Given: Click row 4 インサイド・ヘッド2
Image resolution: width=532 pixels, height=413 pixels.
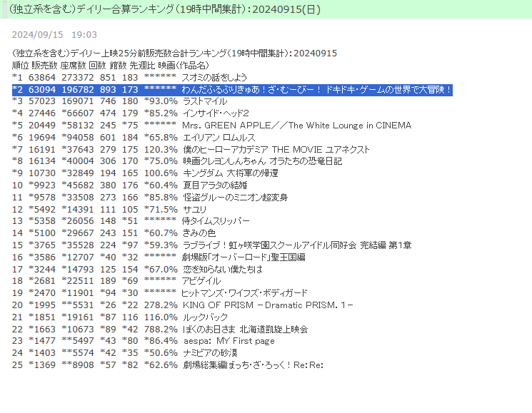Looking at the screenshot, I should [131, 113].
